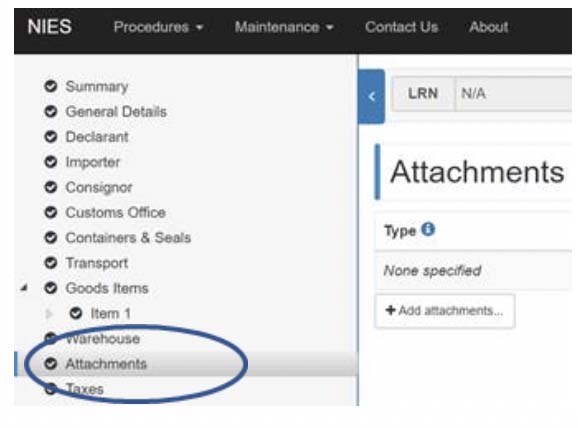
Task: Go to Contact Us page
Action: [x=401, y=27]
